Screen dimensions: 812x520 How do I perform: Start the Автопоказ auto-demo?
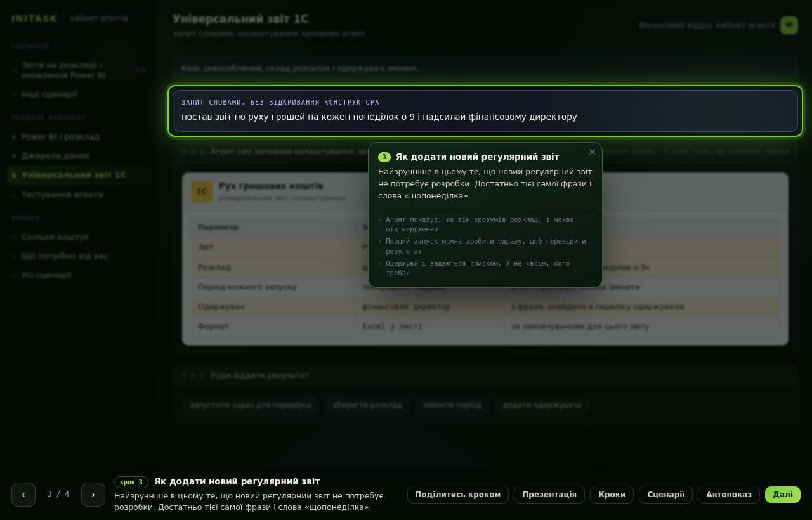point(729,495)
